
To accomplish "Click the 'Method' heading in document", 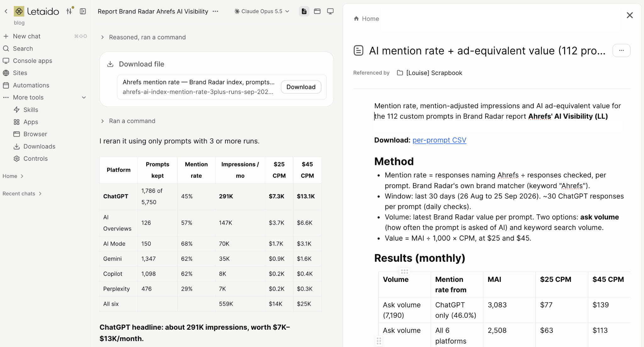I will (x=394, y=161).
